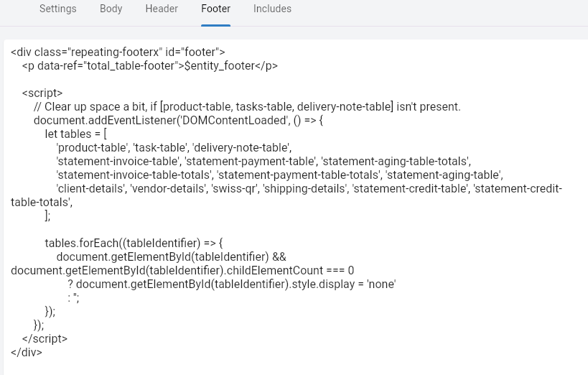
Task: Click the line starting with 'client-details'
Action: tap(309, 189)
